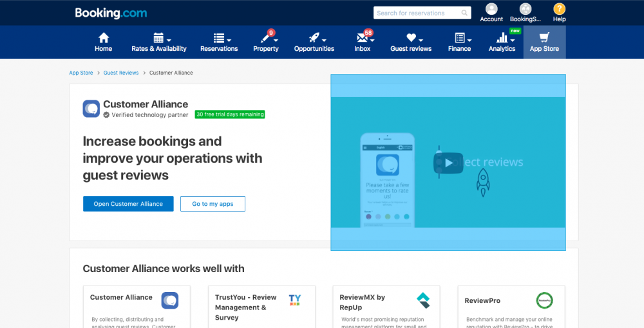Click the Customer Alliance card logo
The width and height of the screenshot is (644, 328).
tap(169, 300)
